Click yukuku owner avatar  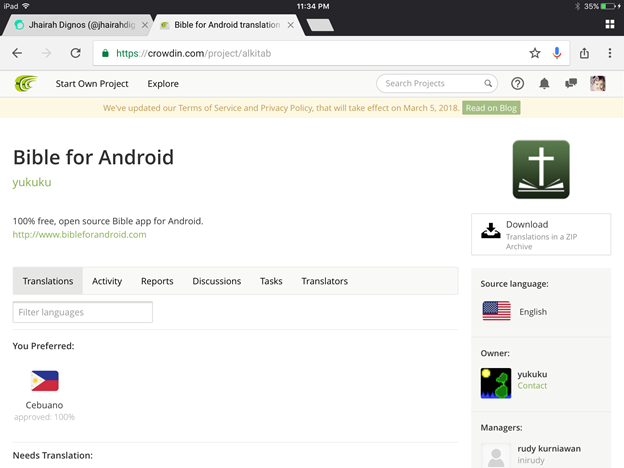click(496, 383)
